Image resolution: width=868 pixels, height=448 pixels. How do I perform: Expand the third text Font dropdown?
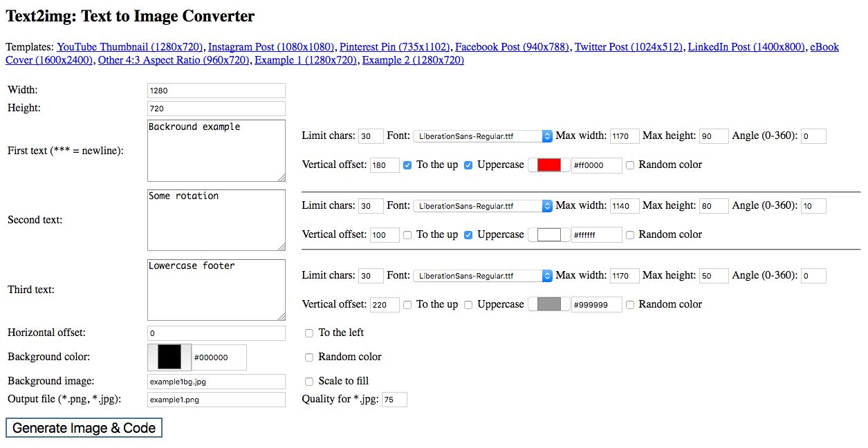pos(482,276)
